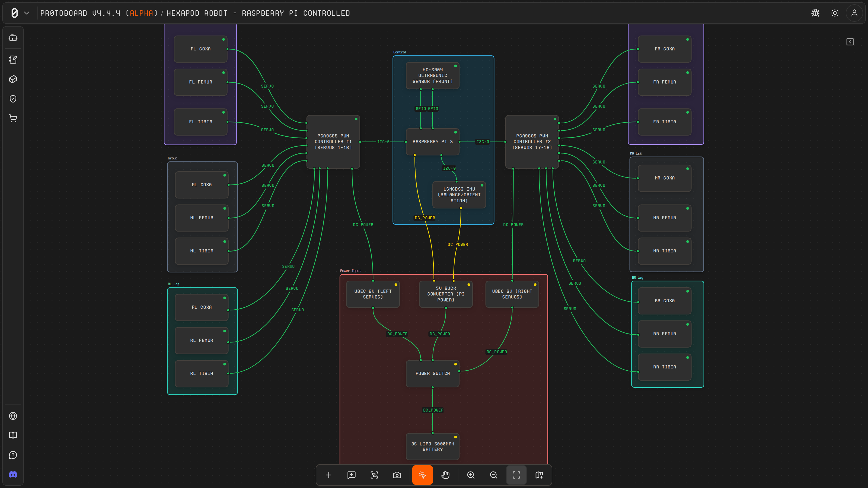
Task: Open the help question mark icon
Action: [x=13, y=455]
